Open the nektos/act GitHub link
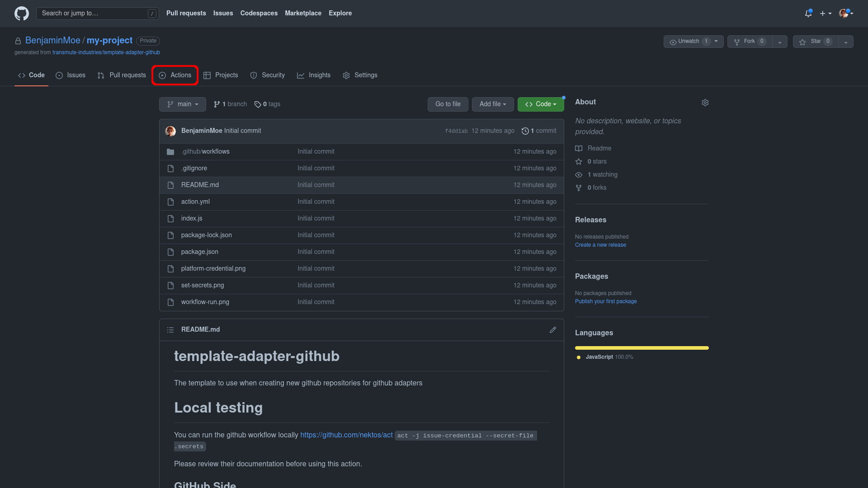 346,435
